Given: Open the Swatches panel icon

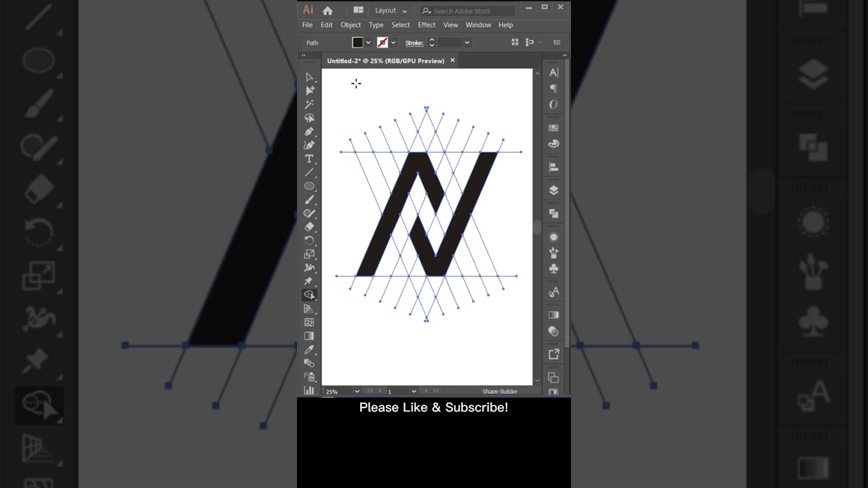Looking at the screenshot, I should pos(553,127).
